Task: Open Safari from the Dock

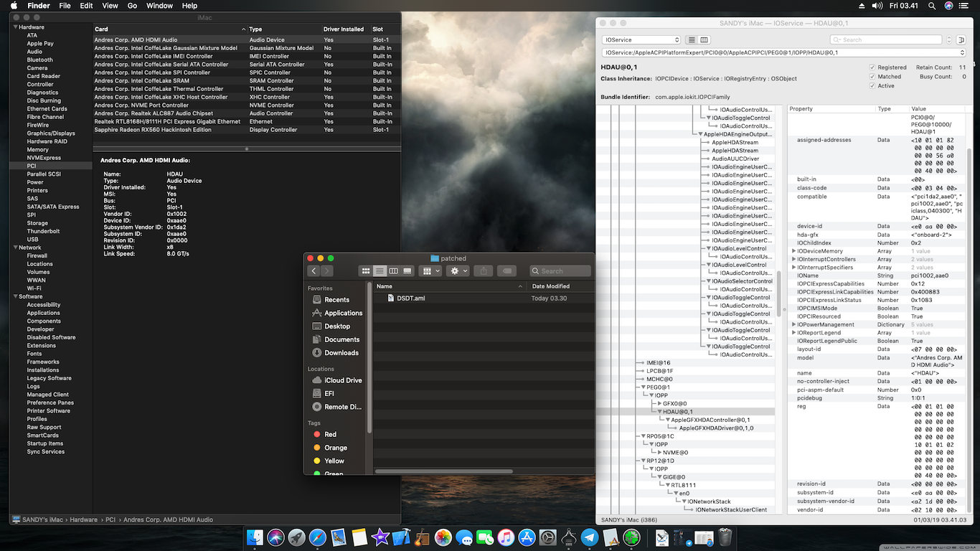Action: (317, 537)
